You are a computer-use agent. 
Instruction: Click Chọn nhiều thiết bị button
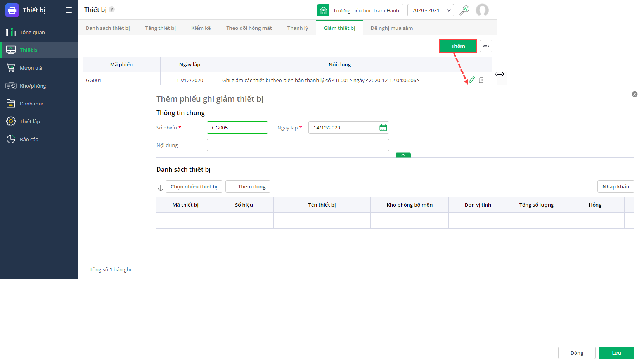pyautogui.click(x=194, y=186)
